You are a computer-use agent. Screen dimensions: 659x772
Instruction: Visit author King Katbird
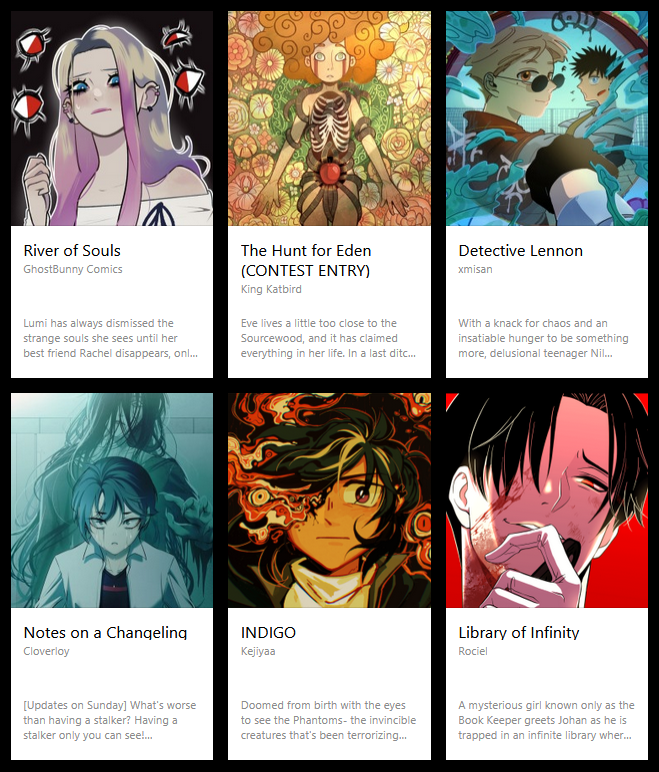pos(271,289)
